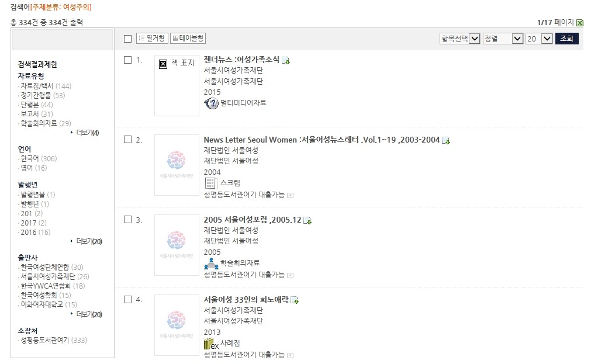The width and height of the screenshot is (591, 364).
Task: Open the 정렬 sort dropdown
Action: pos(503,39)
